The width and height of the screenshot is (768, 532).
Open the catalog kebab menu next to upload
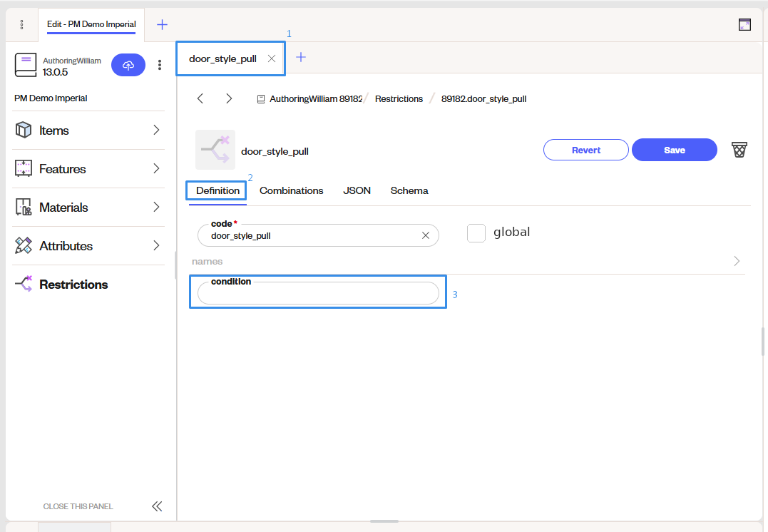160,65
